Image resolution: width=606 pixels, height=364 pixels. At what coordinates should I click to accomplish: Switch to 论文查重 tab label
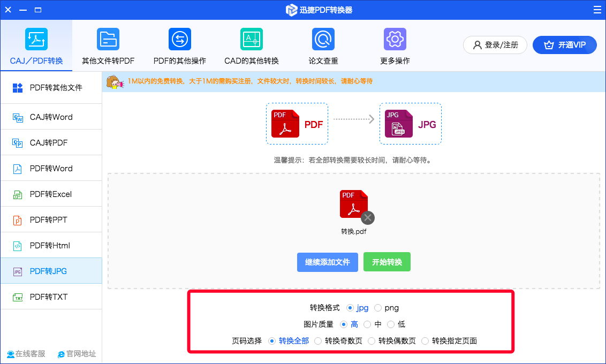point(323,61)
